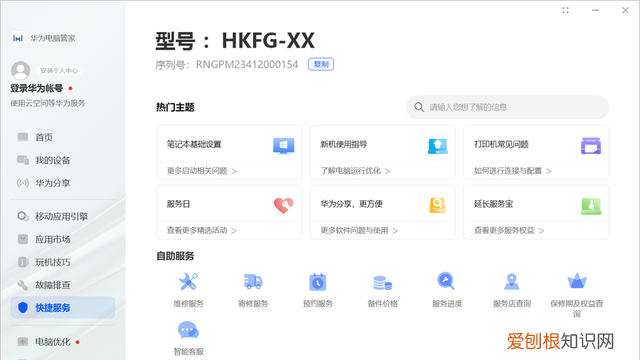
Task: Expand 查看更多服务权益 link
Action: coord(509,230)
